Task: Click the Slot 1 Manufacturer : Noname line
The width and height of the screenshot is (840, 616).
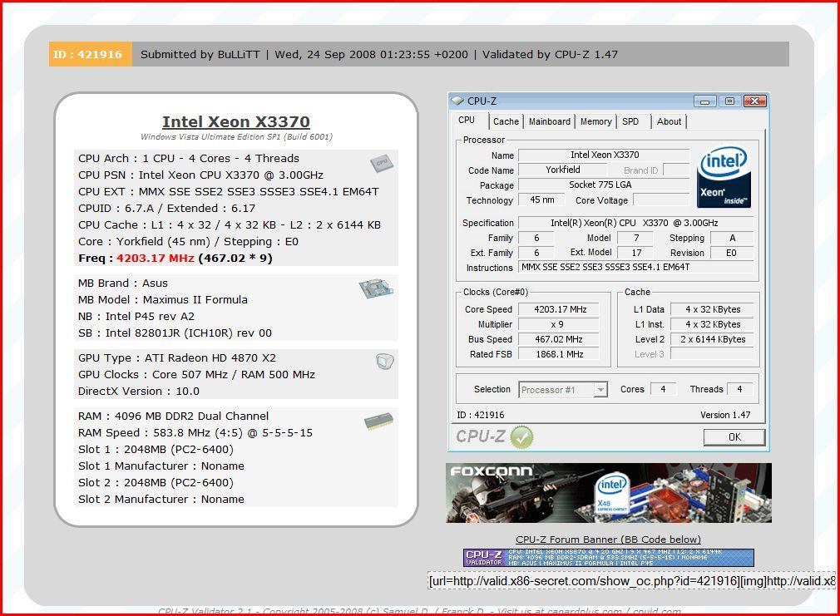Action: [x=161, y=466]
